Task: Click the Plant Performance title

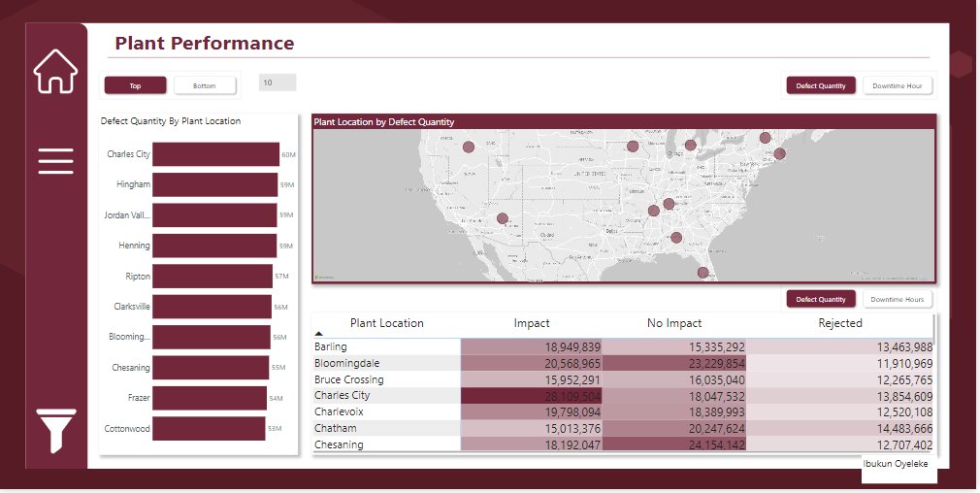Action: pyautogui.click(x=205, y=43)
